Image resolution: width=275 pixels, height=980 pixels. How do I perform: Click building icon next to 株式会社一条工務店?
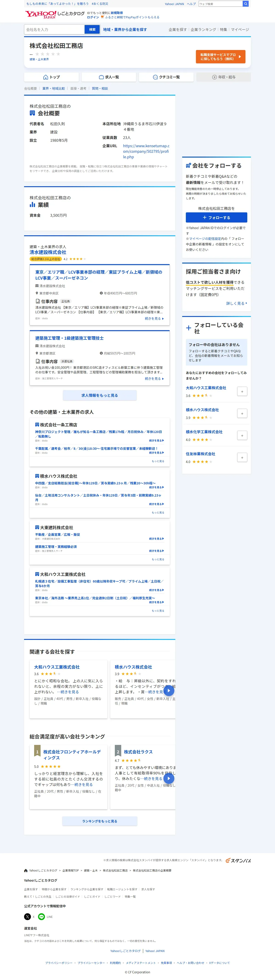click(37, 425)
